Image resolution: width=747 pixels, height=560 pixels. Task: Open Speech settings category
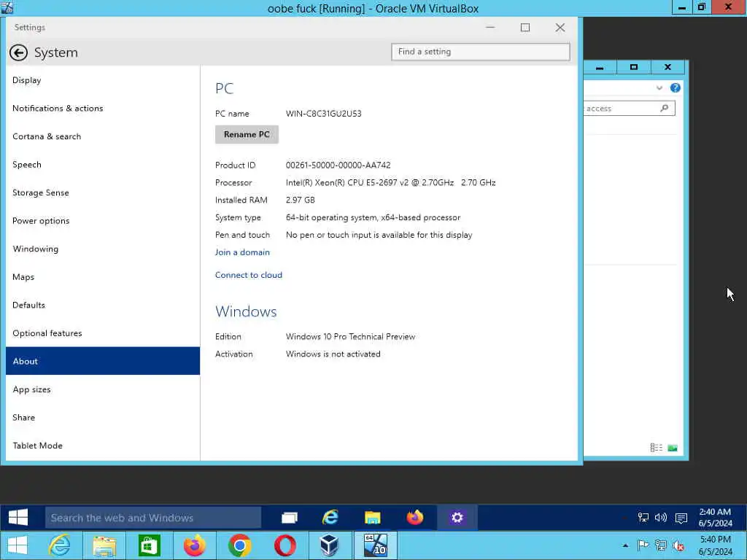click(103, 164)
